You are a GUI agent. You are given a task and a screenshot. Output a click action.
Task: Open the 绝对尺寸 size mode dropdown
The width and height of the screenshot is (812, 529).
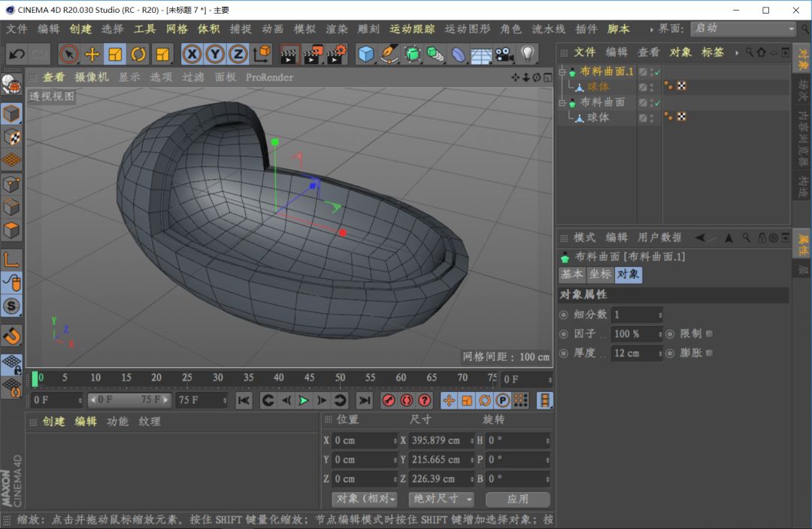point(442,499)
